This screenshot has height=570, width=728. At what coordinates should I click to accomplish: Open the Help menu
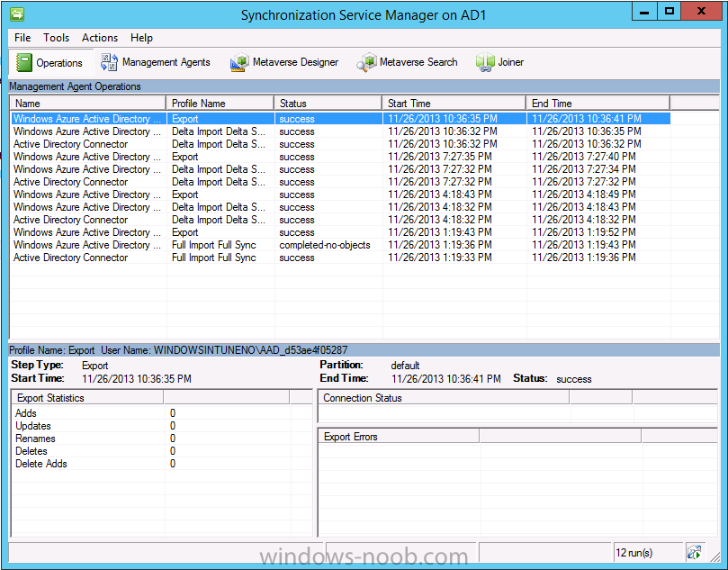[141, 38]
